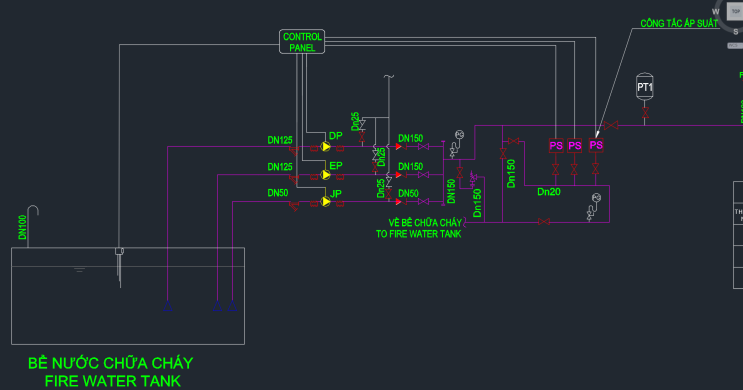
Task: Select the yellow EP pump symbol
Action: (x=326, y=175)
